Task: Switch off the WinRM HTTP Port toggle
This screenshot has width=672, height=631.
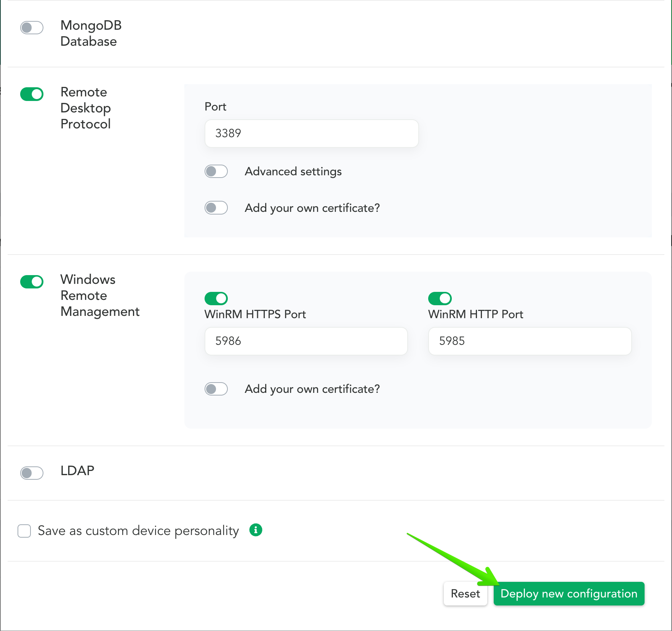Action: (440, 298)
